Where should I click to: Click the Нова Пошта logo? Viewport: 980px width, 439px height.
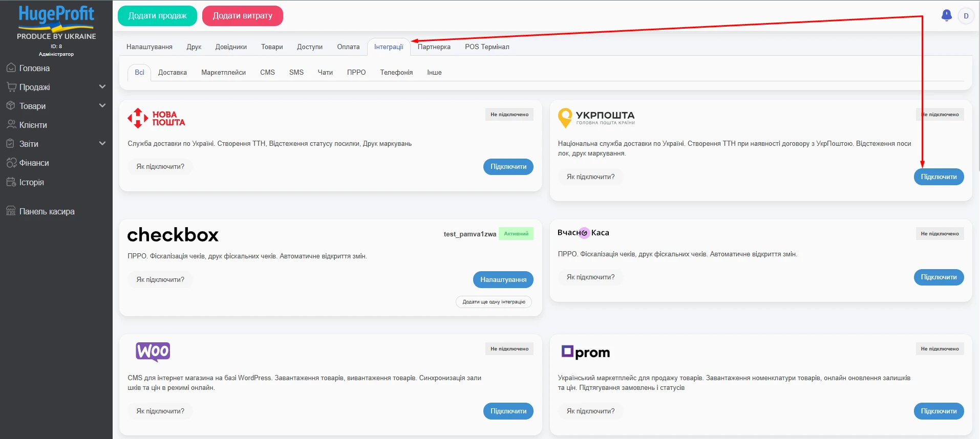[156, 118]
